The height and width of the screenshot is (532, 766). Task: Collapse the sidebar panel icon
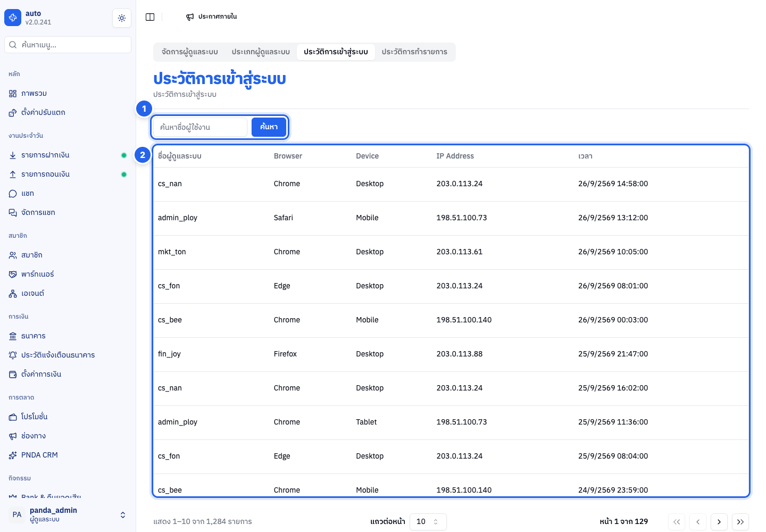click(x=150, y=17)
